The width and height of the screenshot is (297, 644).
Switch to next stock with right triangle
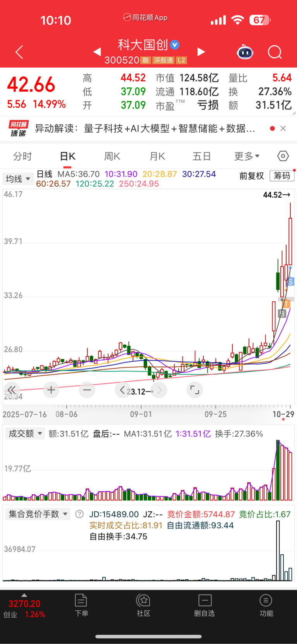(201, 52)
